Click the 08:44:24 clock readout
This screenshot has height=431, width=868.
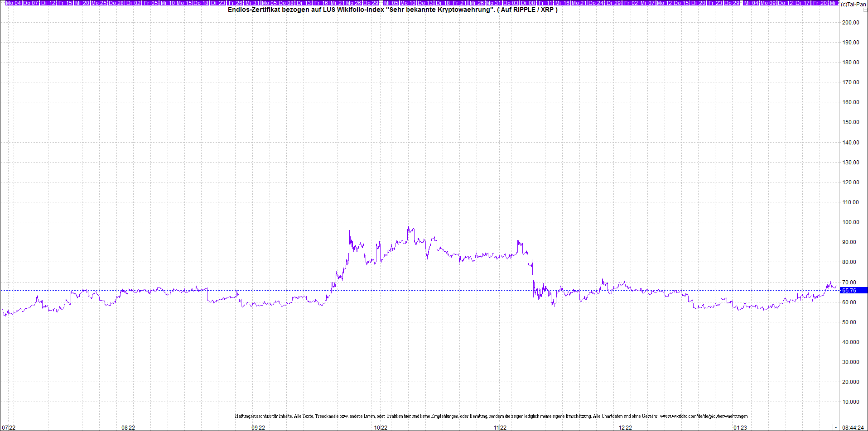point(853,427)
